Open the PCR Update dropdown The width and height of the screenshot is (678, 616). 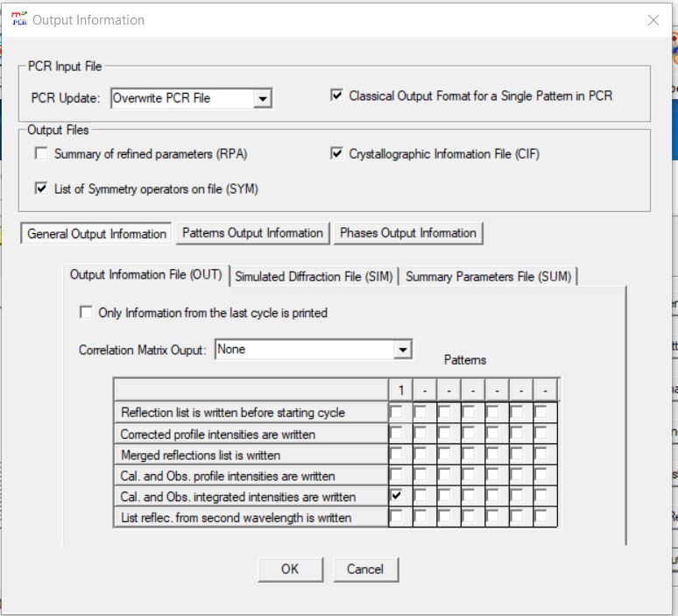pyautogui.click(x=262, y=99)
